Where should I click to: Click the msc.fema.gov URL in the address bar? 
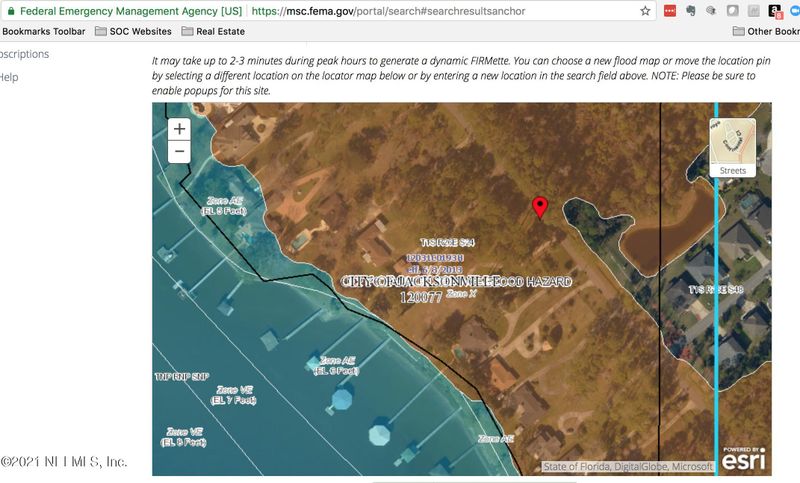click(x=388, y=11)
